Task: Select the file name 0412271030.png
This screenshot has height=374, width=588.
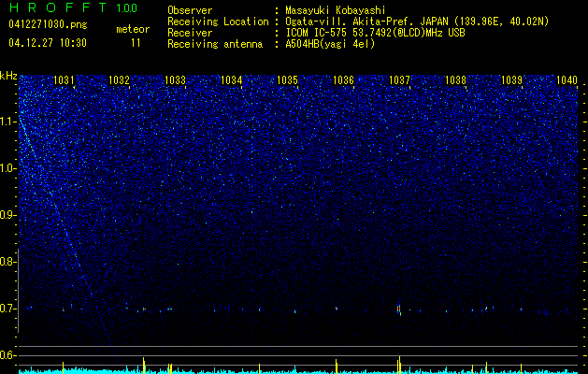Action: (x=48, y=24)
